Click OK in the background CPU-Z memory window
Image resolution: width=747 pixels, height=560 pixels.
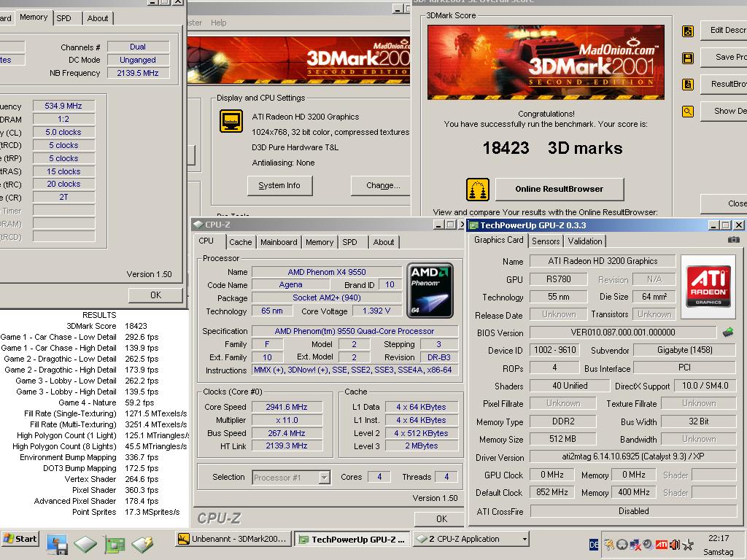(156, 295)
